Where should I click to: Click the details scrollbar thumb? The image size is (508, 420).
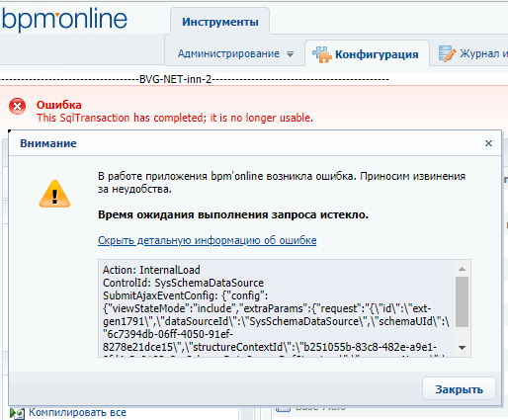pos(462,301)
